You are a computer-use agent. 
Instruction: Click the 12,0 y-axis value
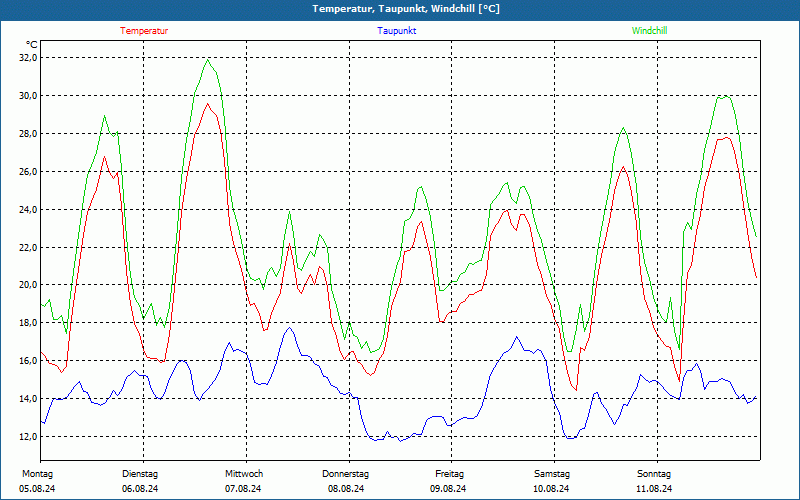click(x=28, y=437)
